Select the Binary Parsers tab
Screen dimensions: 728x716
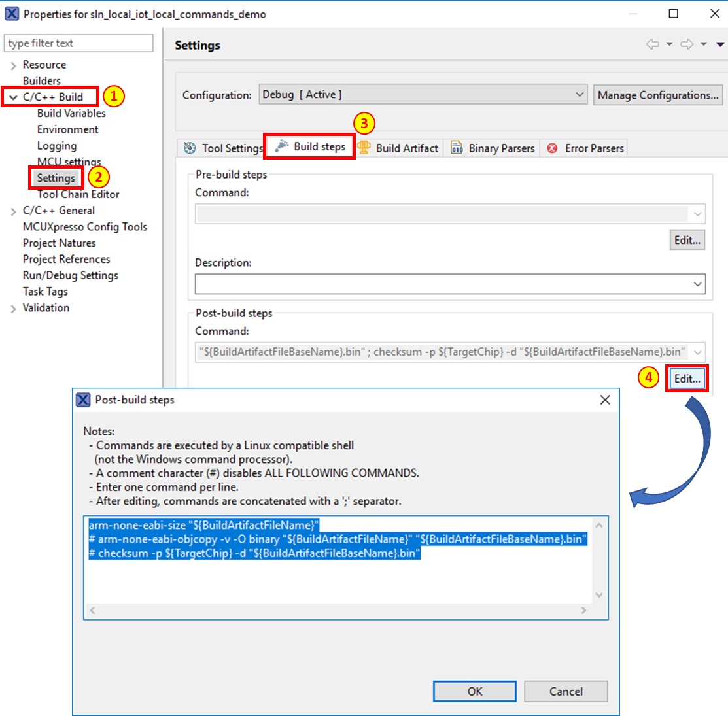(493, 148)
